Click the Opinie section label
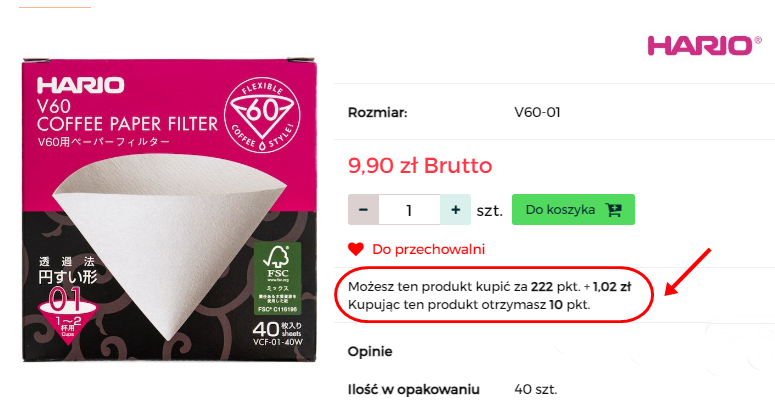This screenshot has width=775, height=411. 370,352
